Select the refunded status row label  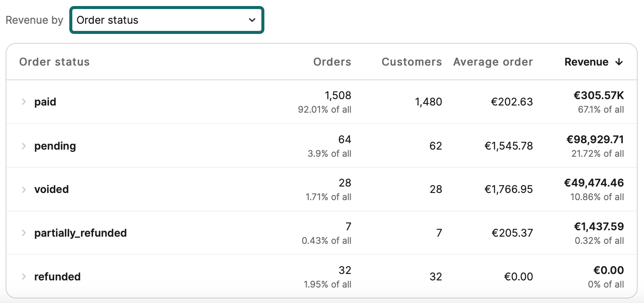click(x=57, y=277)
